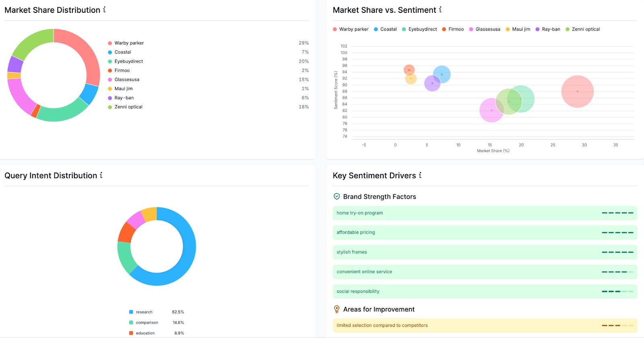Screen dimensions: 644x338
Task: Select research in the query intent legend
Action: click(x=157, y=312)
